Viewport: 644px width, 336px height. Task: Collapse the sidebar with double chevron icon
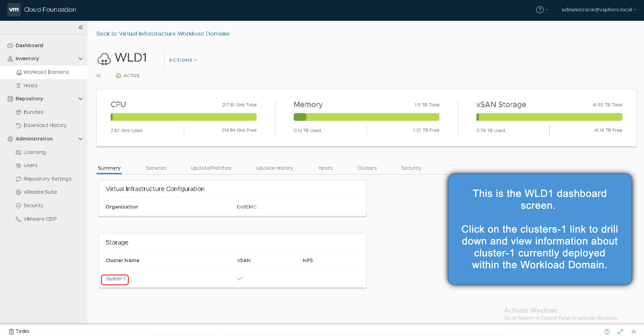(81, 27)
